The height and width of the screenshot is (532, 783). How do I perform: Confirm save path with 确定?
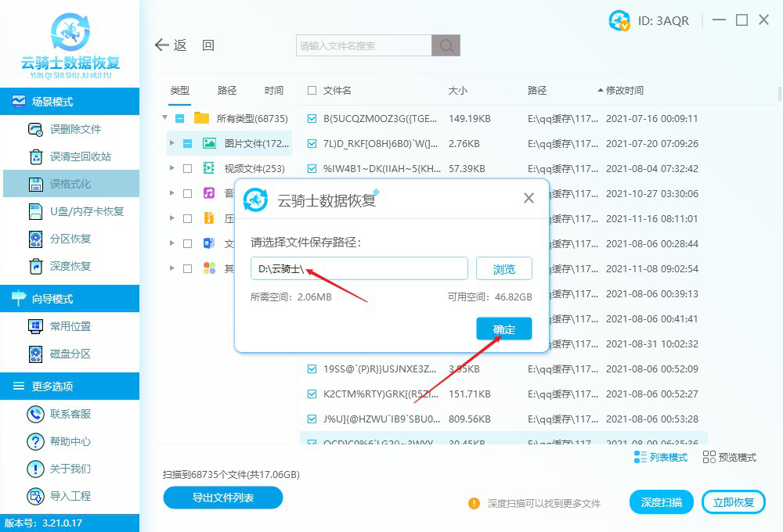point(503,329)
